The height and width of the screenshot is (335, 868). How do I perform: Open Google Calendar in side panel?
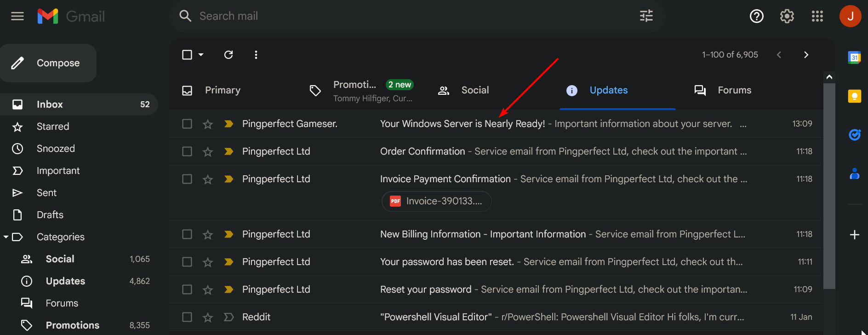pos(854,58)
